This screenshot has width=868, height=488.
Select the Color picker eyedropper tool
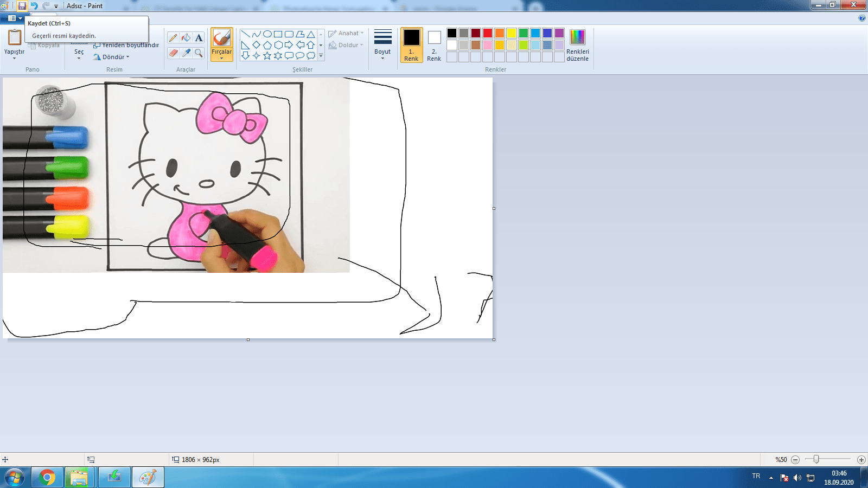[186, 53]
